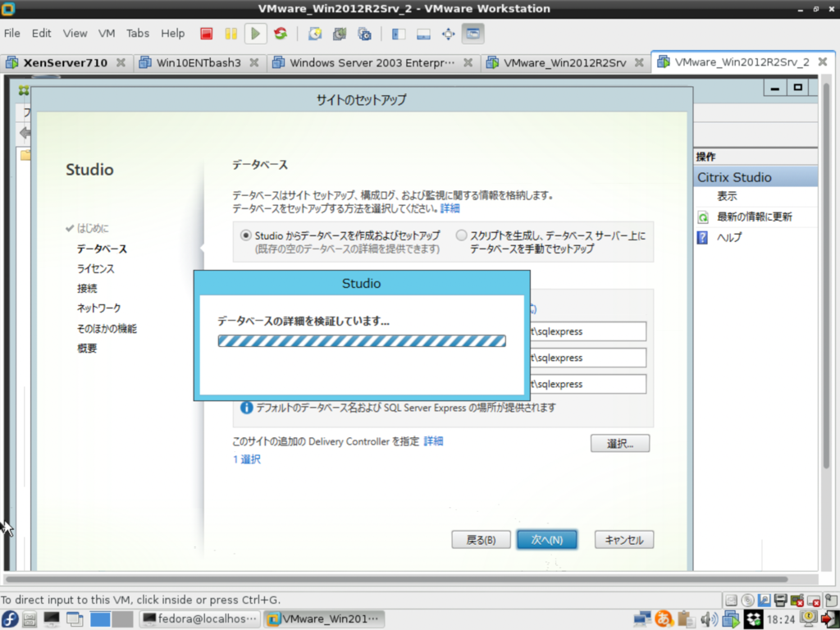Viewport: 840px width, 630px height.
Task: Click the full screen mode toolbar icon
Action: pos(448,34)
